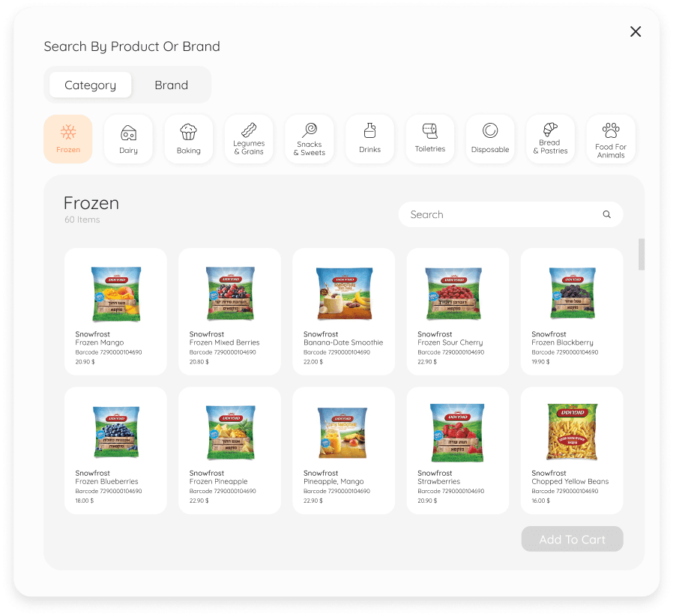Click the 'Frozen Pineapple' product name

(x=219, y=481)
